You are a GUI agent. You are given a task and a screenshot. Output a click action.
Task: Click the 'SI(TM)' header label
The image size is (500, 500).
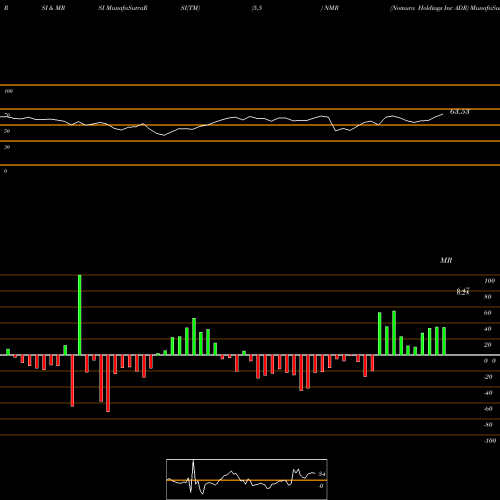click(190, 8)
